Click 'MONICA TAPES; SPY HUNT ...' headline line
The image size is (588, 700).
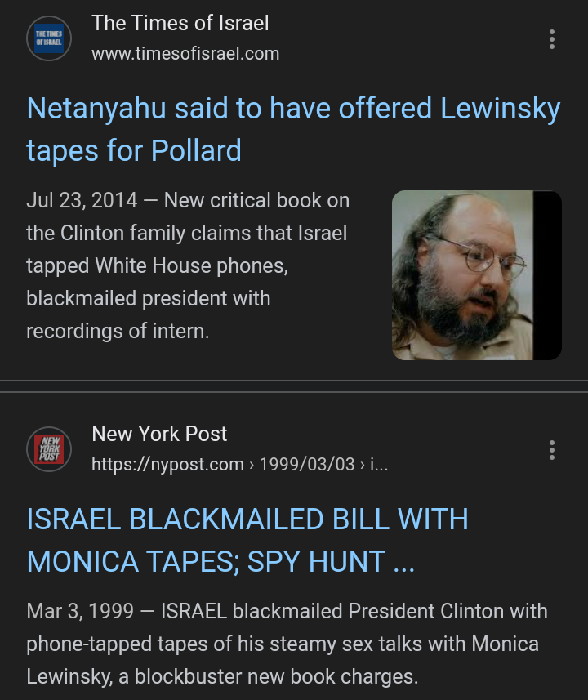pos(220,561)
